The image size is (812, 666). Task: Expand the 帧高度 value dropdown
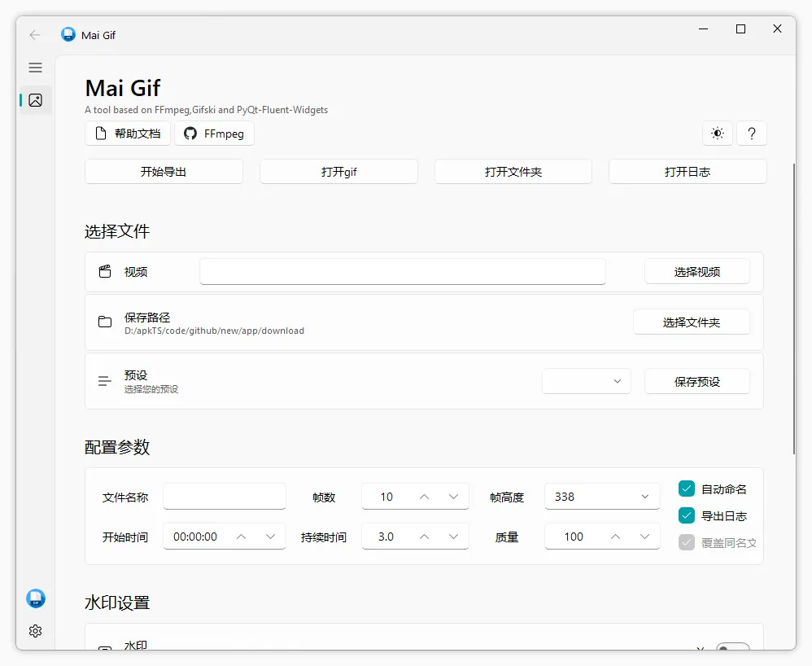pos(645,496)
